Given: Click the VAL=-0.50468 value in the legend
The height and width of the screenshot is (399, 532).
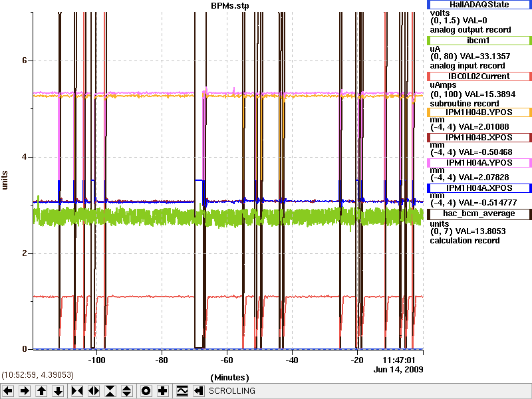Looking at the screenshot, I should (485, 152).
